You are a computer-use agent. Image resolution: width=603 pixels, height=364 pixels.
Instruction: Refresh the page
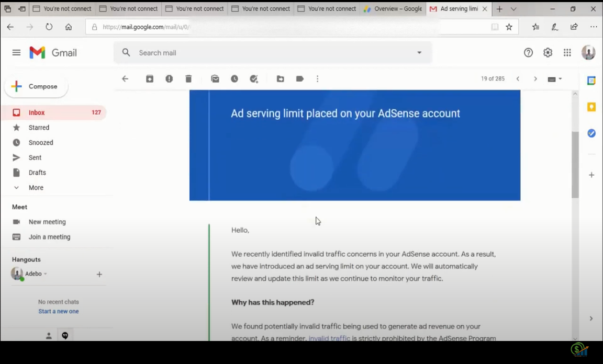[49, 27]
